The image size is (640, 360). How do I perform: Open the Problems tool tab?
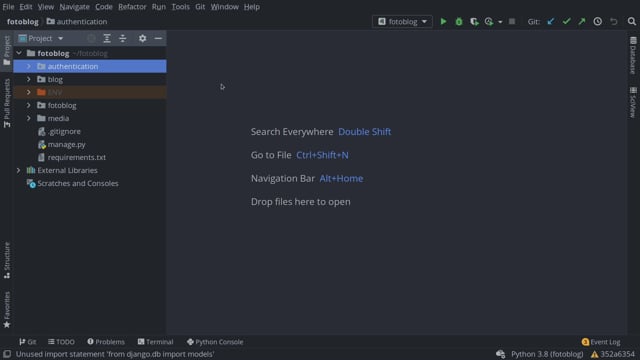(106, 342)
